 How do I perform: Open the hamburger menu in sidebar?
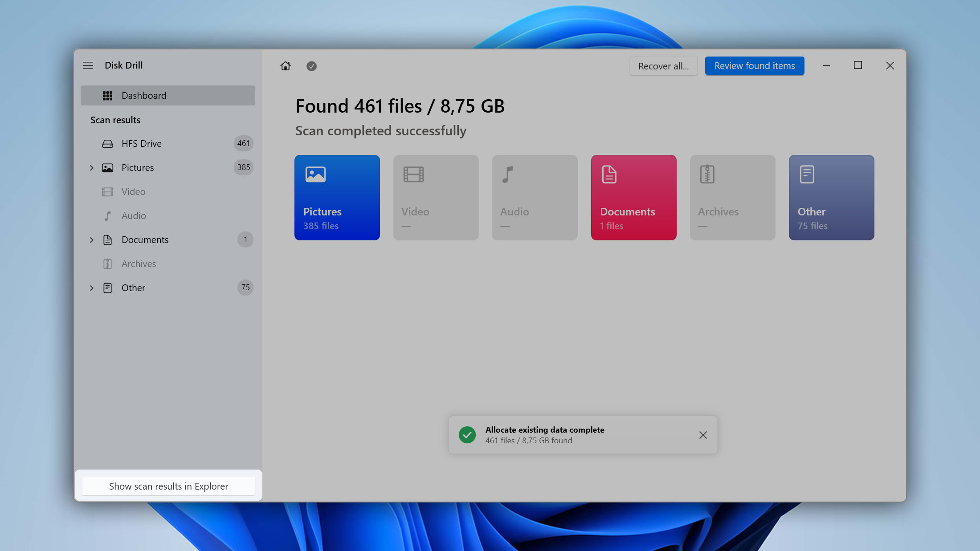point(88,65)
